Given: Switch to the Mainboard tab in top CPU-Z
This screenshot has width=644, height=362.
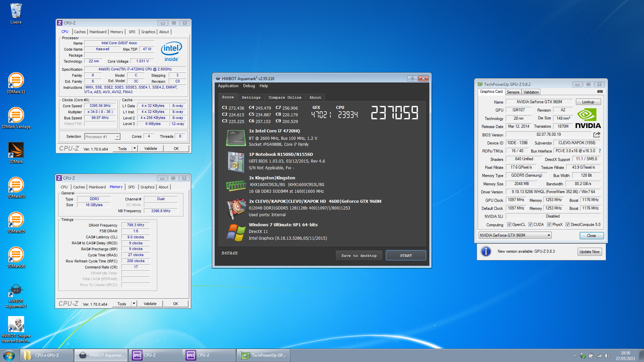Looking at the screenshot, I should (98, 32).
